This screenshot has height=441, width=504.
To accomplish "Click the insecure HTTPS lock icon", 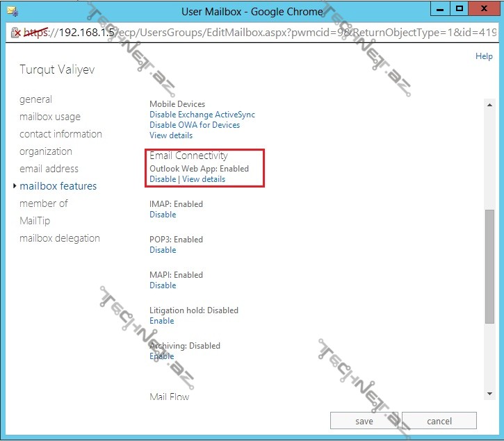I will coord(17,33).
